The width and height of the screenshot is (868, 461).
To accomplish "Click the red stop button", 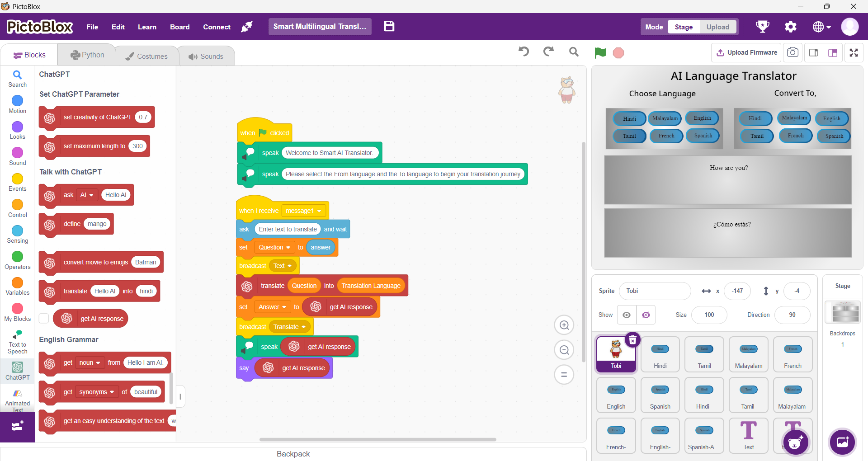I will [618, 53].
